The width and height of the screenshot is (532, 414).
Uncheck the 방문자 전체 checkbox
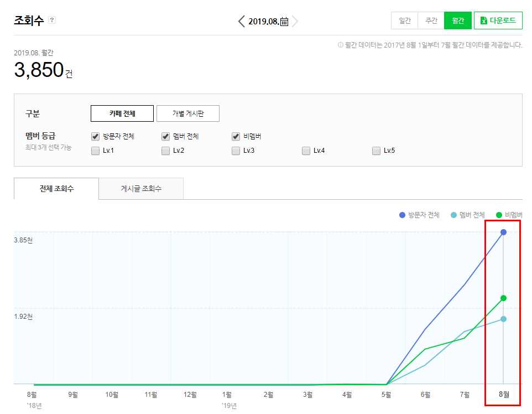point(95,137)
